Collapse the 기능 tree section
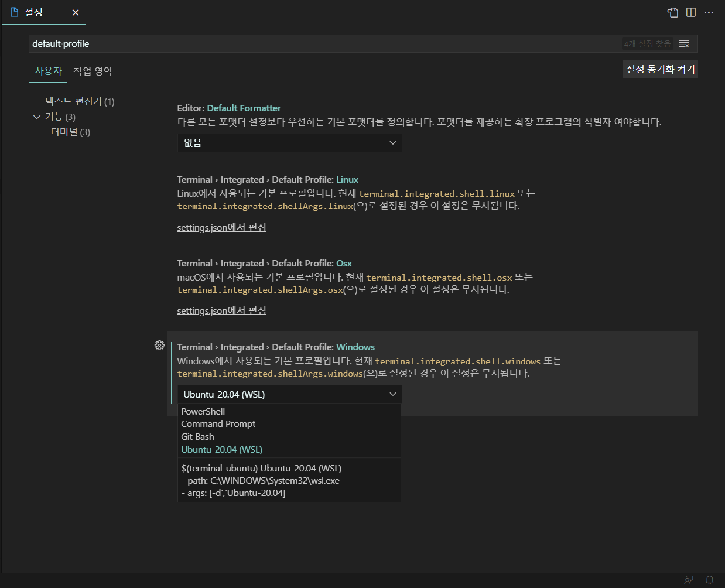 pyautogui.click(x=37, y=117)
